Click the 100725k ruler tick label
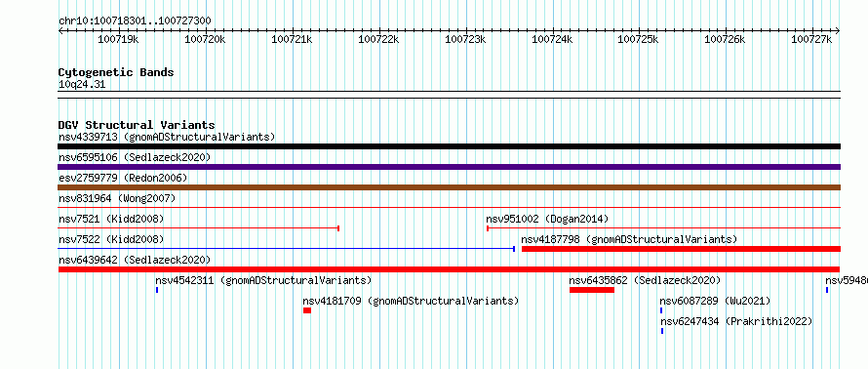This screenshot has height=369, width=868. pos(638,39)
